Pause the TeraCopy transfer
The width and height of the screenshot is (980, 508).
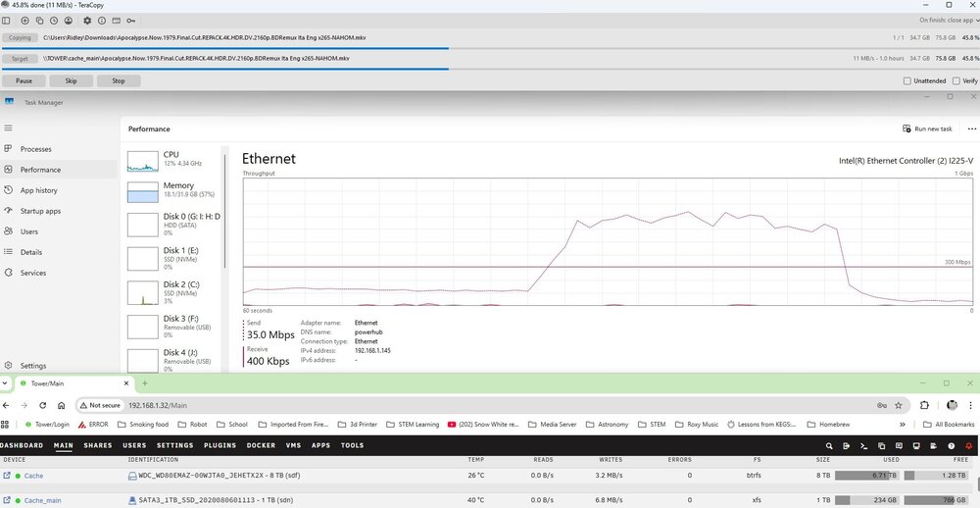click(x=24, y=80)
